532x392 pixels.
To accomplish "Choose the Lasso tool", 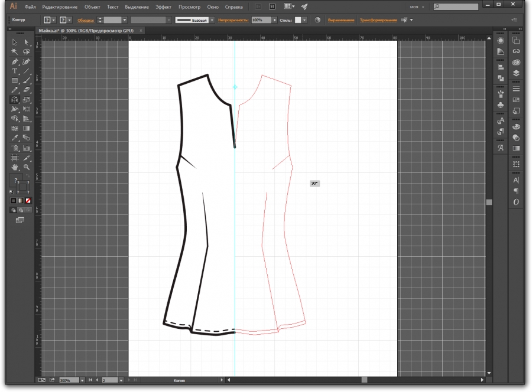I will (27, 52).
